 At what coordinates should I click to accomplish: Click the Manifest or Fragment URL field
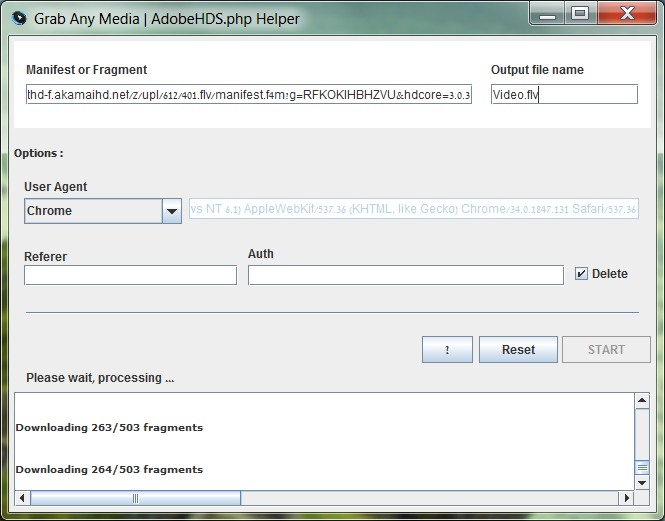coord(249,94)
